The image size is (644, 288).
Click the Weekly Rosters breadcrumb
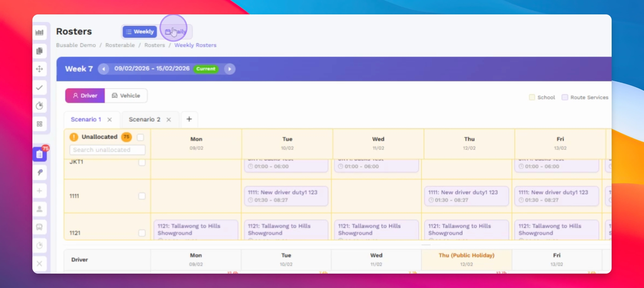(x=195, y=45)
